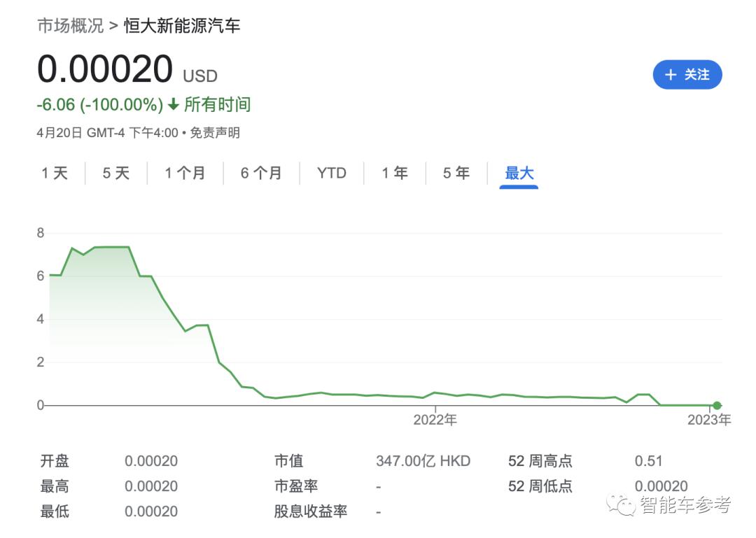
Task: Select the 5年 time range
Action: pyautogui.click(x=455, y=173)
